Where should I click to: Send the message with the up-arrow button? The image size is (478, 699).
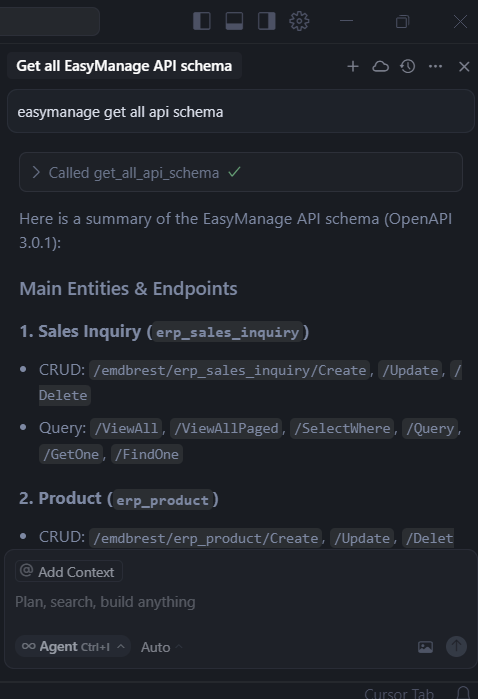457,646
